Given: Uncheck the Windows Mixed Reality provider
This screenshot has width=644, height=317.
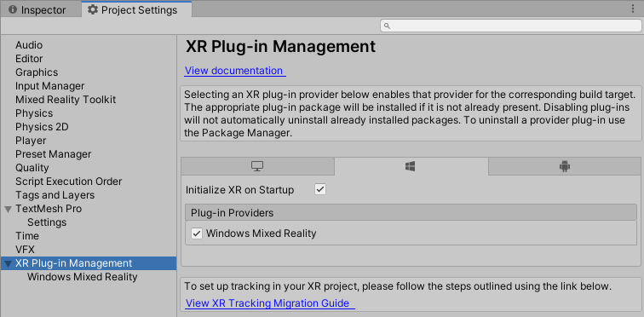Looking at the screenshot, I should click(x=197, y=233).
